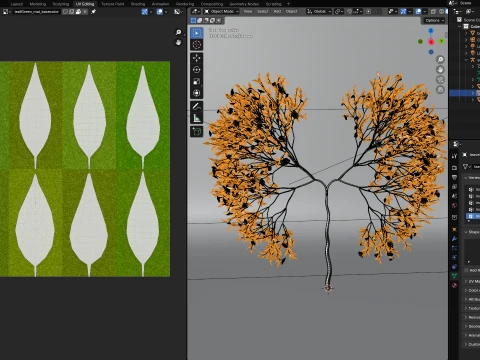Open the Output properties tab
480x360 pixels.
coord(454,177)
